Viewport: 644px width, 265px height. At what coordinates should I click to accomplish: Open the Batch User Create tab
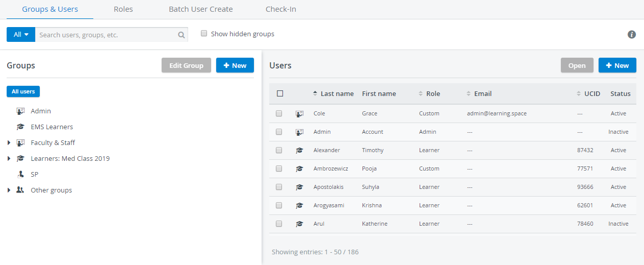(x=201, y=9)
